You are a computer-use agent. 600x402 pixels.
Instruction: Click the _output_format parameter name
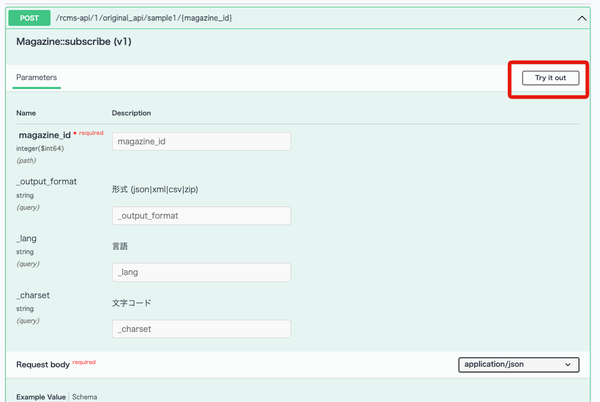[x=46, y=182]
